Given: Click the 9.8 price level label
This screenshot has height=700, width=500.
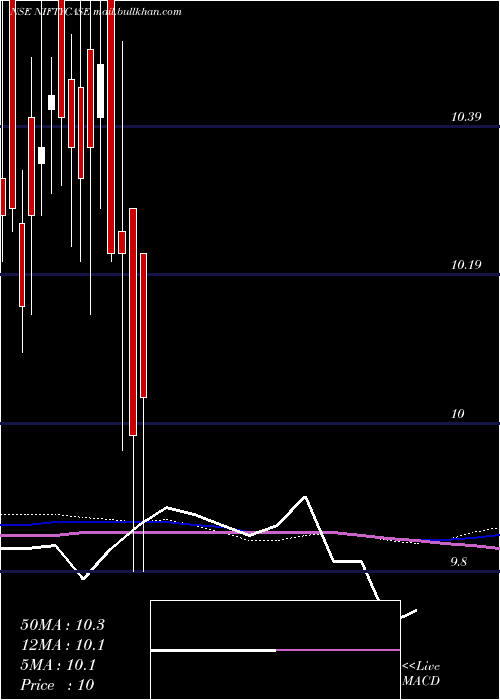Looking at the screenshot, I should (x=458, y=562).
